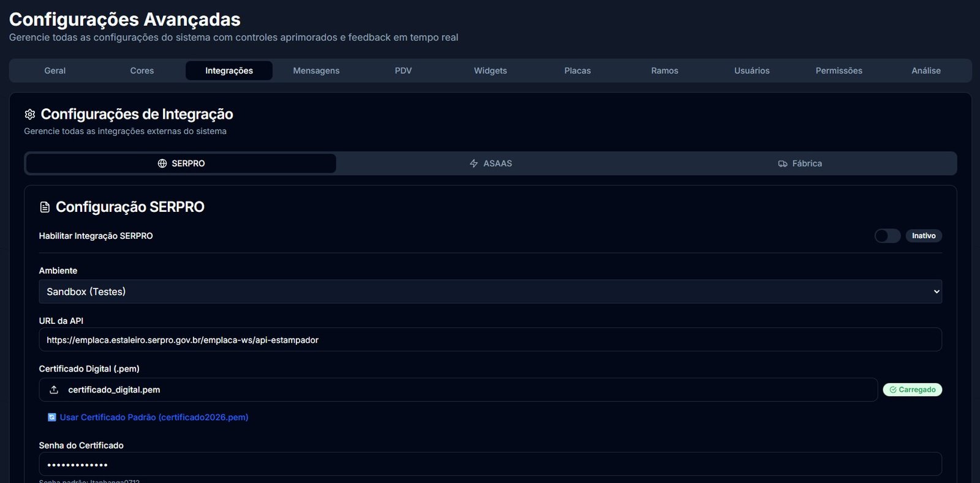
Task: Go to the Cores settings tab
Action: (x=142, y=71)
